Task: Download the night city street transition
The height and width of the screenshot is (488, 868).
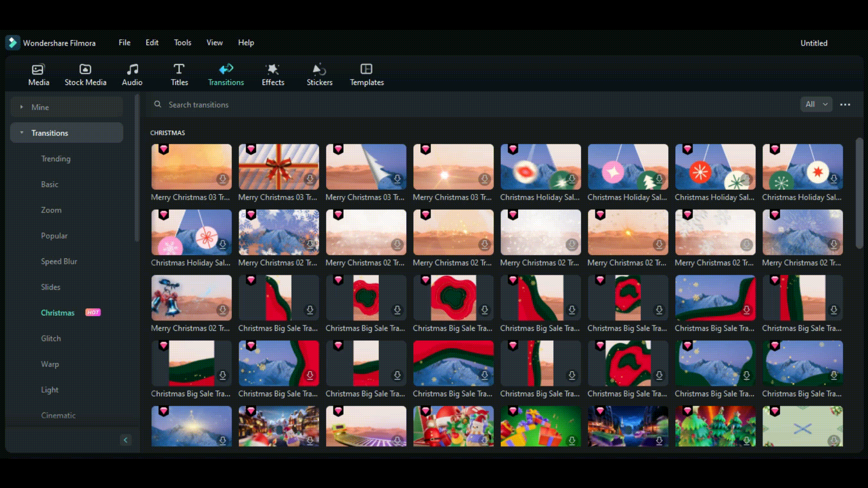Action: point(659,441)
